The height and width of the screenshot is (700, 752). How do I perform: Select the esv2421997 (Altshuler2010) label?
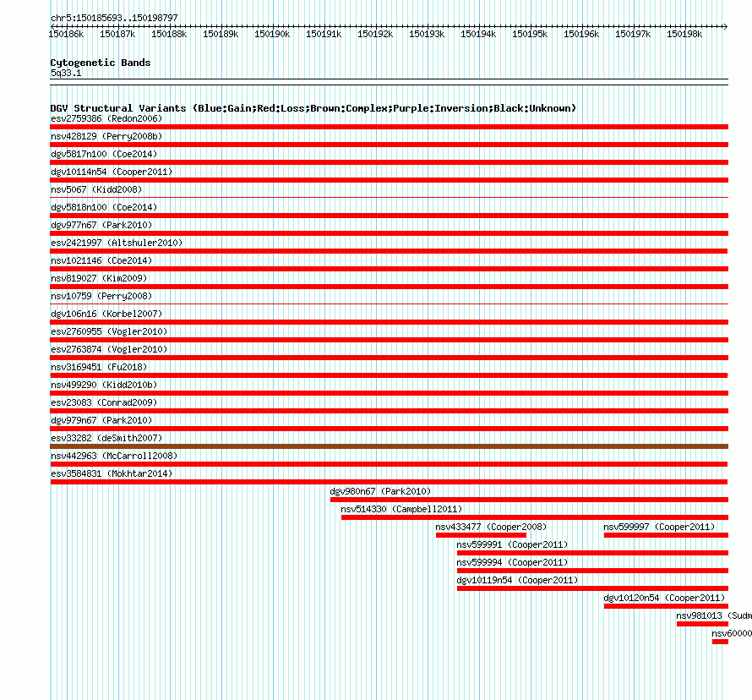coord(117,243)
